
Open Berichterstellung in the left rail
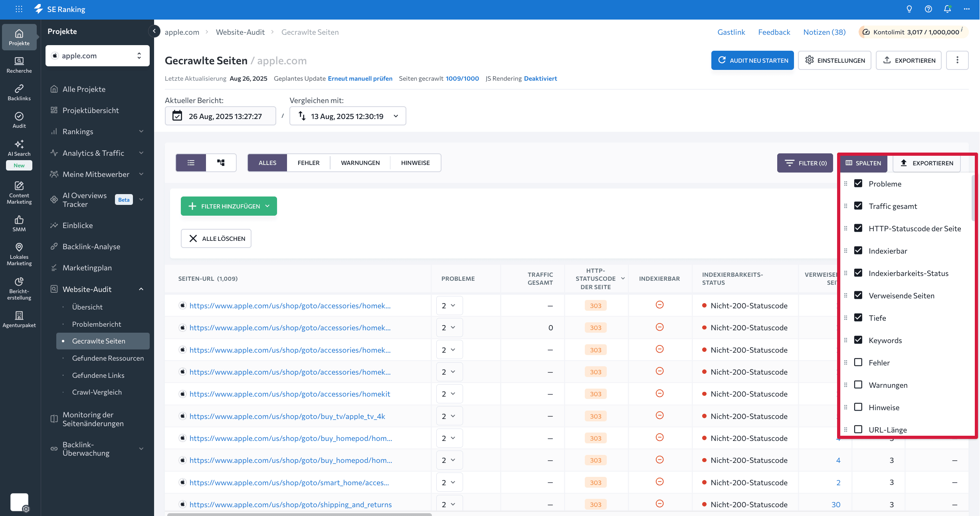[x=19, y=289]
